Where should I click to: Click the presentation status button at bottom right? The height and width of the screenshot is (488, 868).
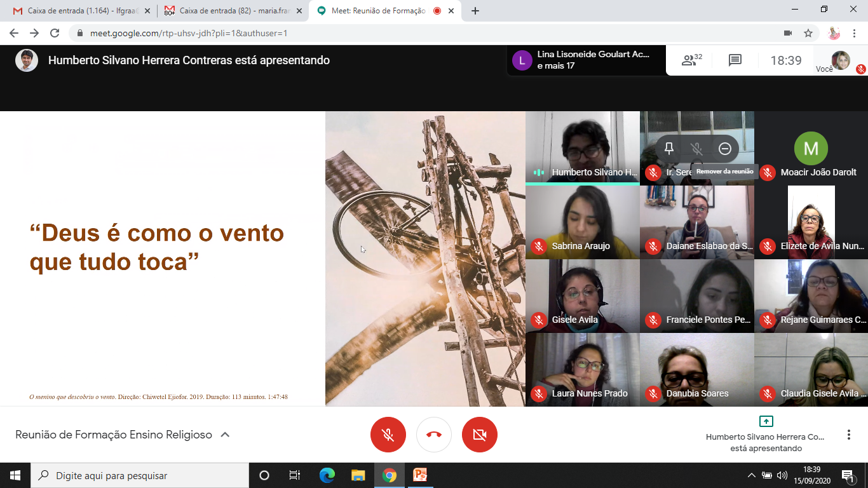766,435
